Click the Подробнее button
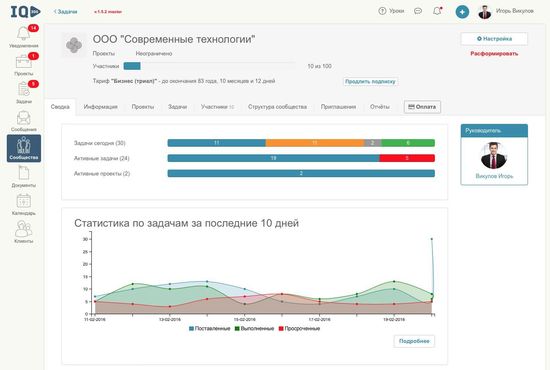The image size is (550, 370). click(414, 341)
